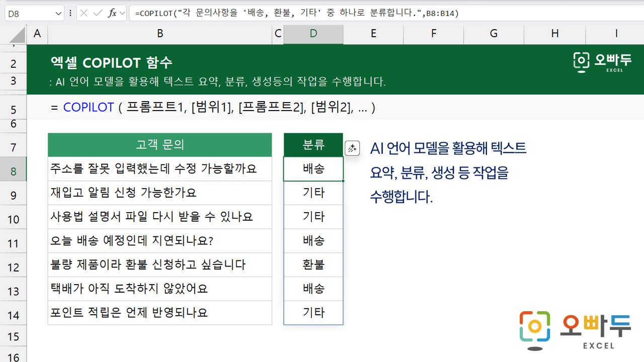
Task: Select column H header
Action: (554, 34)
